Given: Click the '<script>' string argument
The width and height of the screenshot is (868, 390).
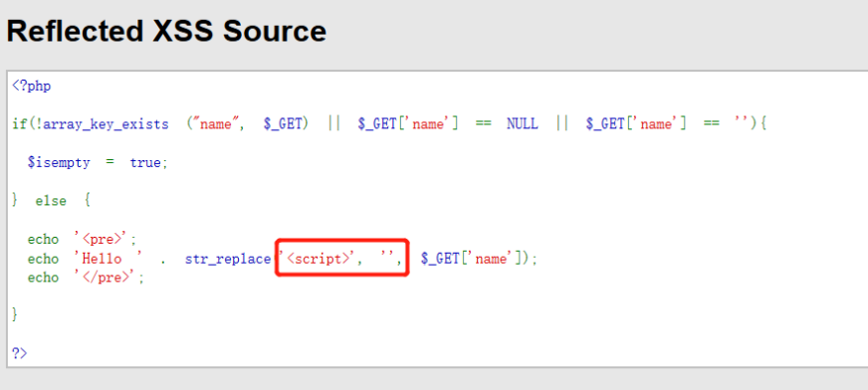Looking at the screenshot, I should pos(319,259).
